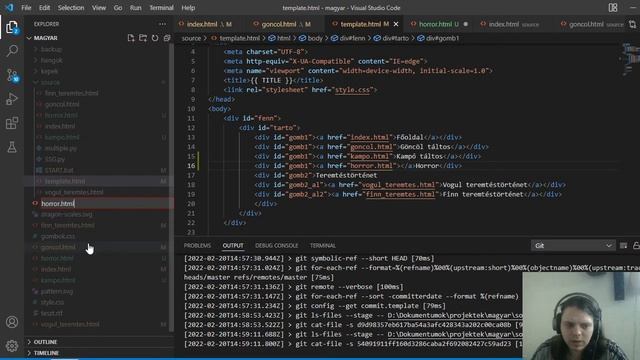Switch to the Terminal panel tab
The image size is (640, 360).
click(323, 246)
